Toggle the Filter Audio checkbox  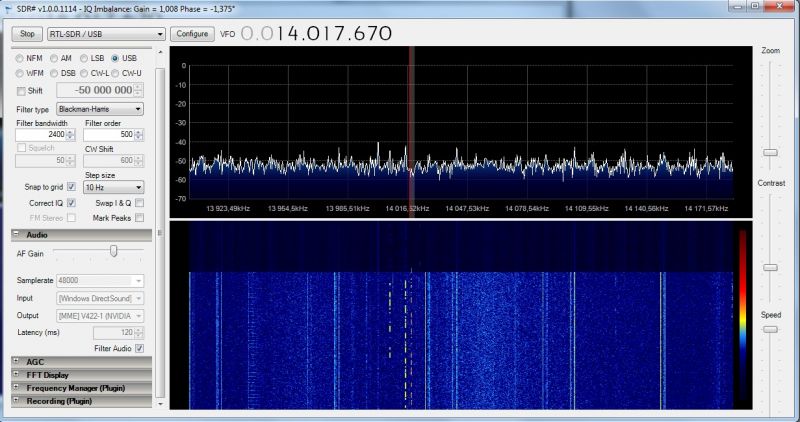coord(139,349)
